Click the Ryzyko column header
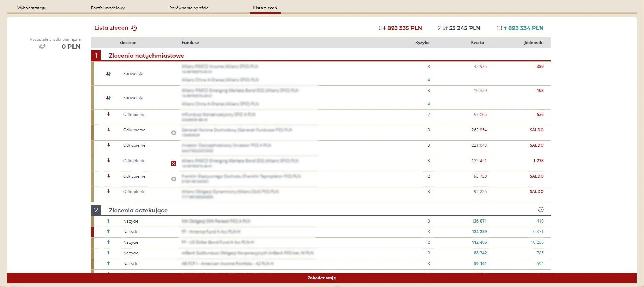 tap(422, 43)
